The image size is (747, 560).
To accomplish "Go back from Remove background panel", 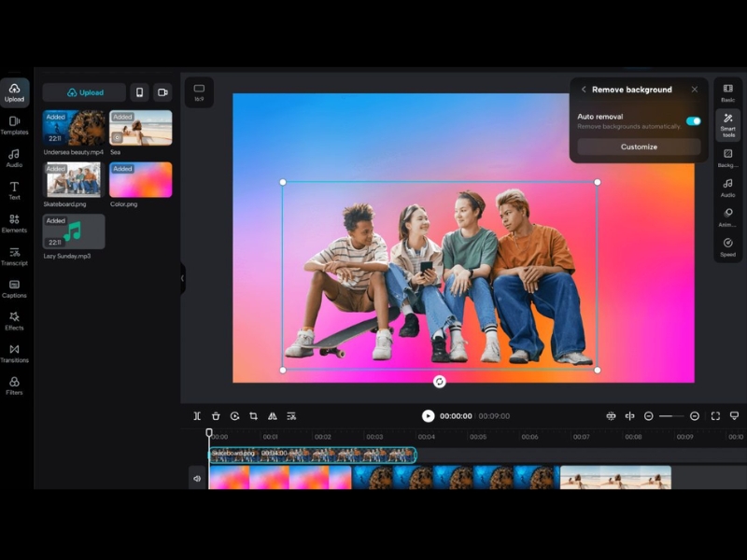I will [x=584, y=90].
